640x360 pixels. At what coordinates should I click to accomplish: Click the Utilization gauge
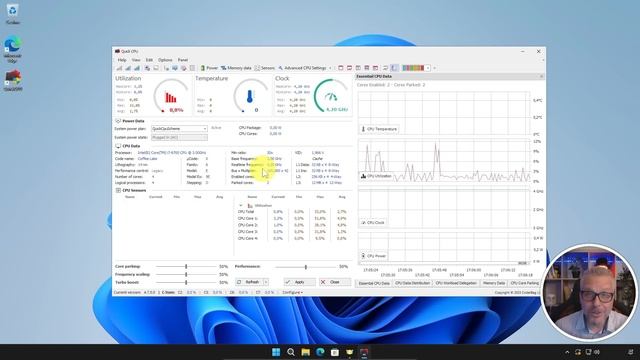click(171, 97)
